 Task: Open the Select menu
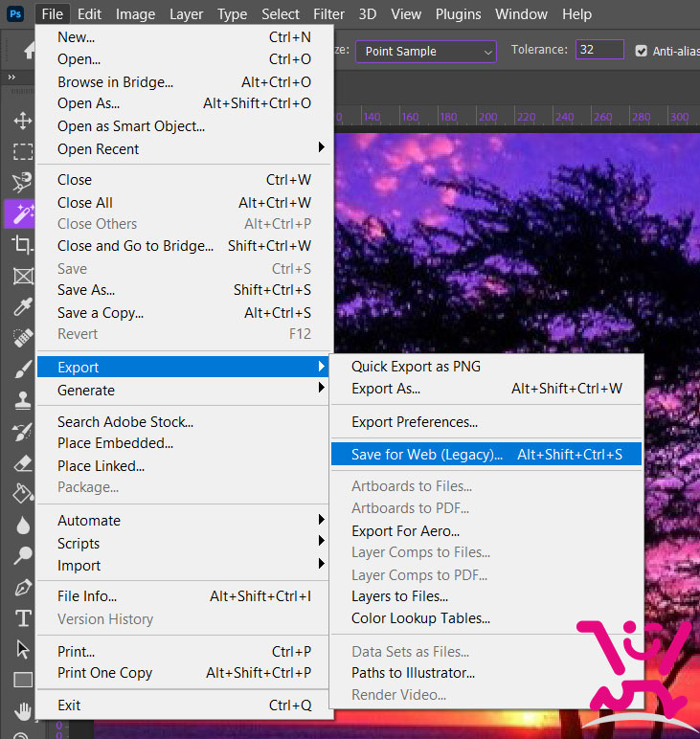click(281, 14)
